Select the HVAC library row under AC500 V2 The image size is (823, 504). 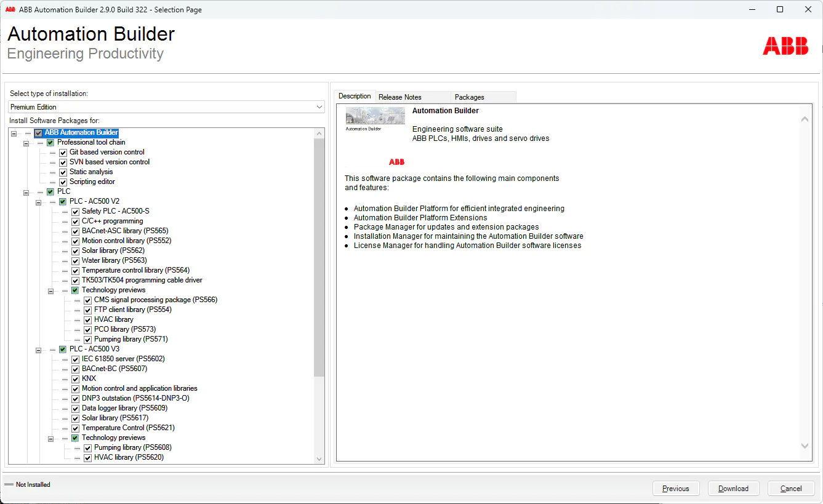click(114, 319)
